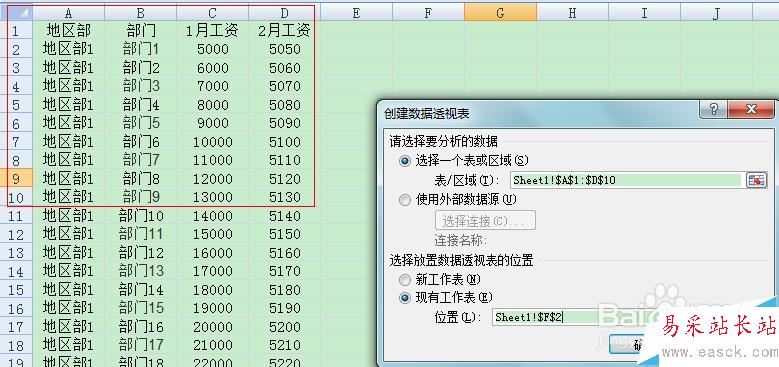Click the Table/Range field with Sheet1!$A$1:$D$10

625,180
